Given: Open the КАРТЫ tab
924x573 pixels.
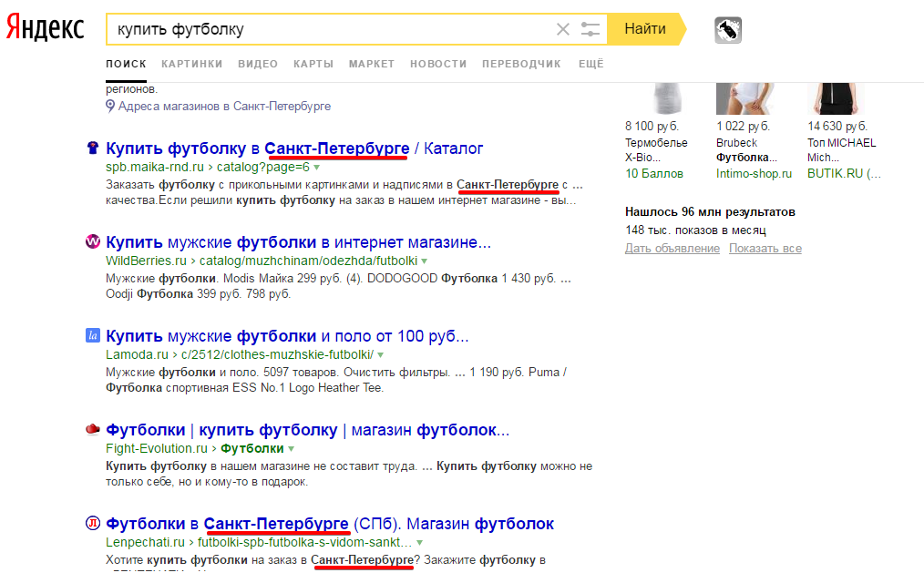Looking at the screenshot, I should point(313,64).
